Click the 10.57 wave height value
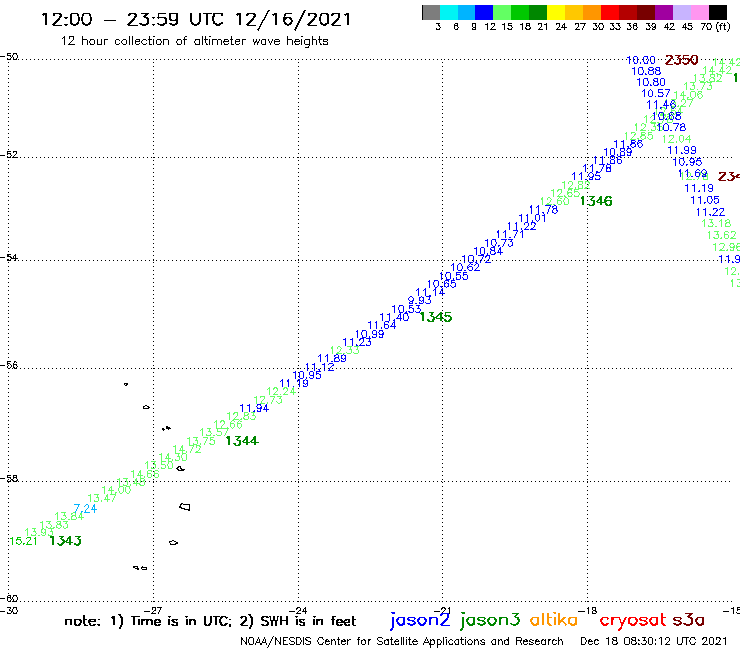Screen dimensions: 740x650 [x=656, y=93]
